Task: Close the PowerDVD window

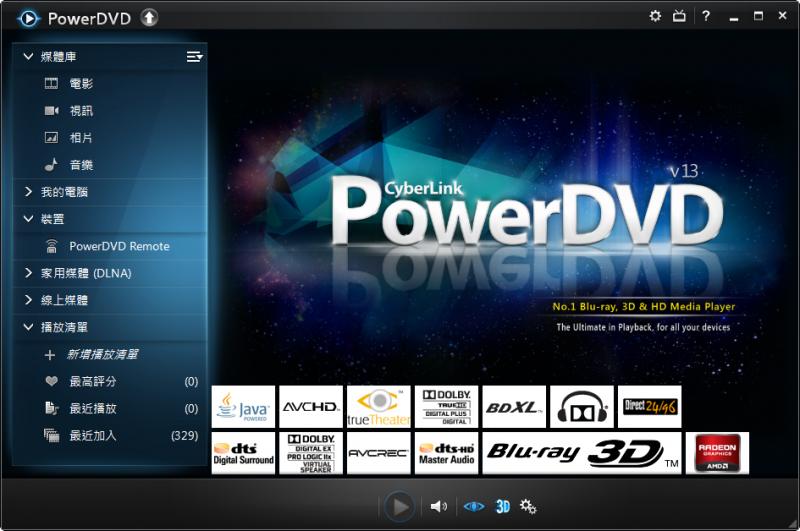Action: coord(783,16)
